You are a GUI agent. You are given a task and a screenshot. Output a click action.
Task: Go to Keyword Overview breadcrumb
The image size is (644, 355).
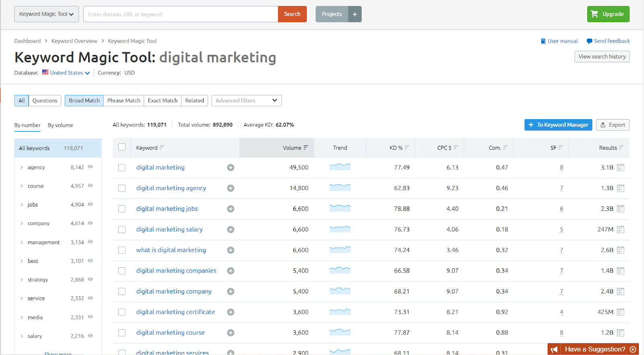[x=74, y=41]
